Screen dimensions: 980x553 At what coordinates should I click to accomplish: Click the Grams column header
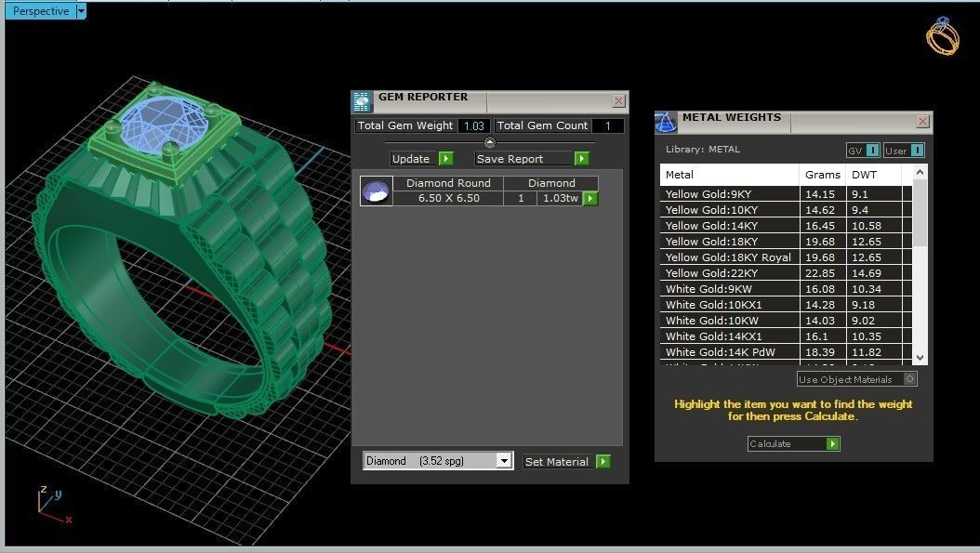pyautogui.click(x=823, y=175)
